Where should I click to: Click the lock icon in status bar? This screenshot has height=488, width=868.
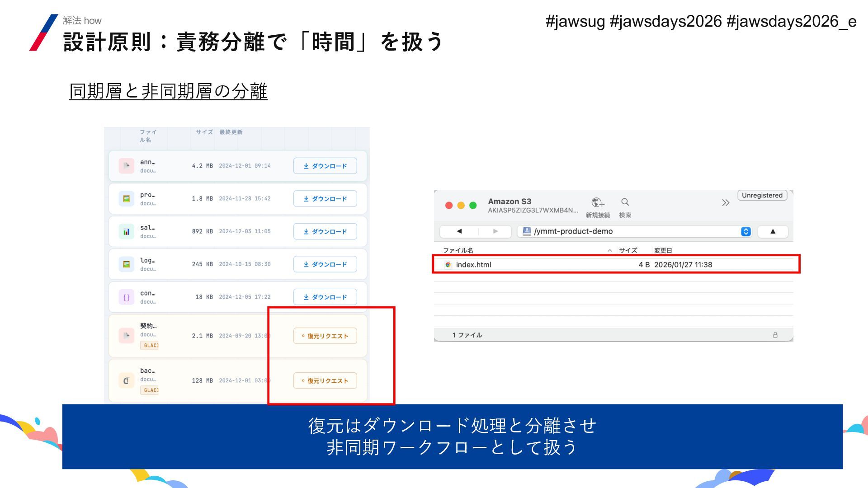pyautogui.click(x=775, y=335)
